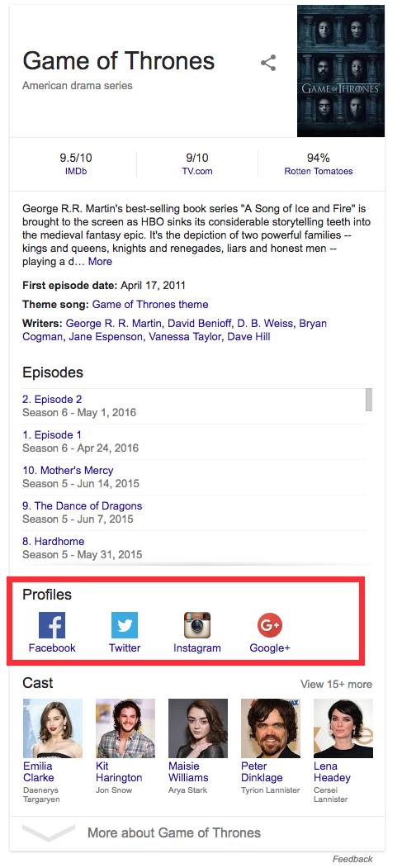Click writer Bryan Cogman link
The height and width of the screenshot is (868, 402).
pos(174,330)
